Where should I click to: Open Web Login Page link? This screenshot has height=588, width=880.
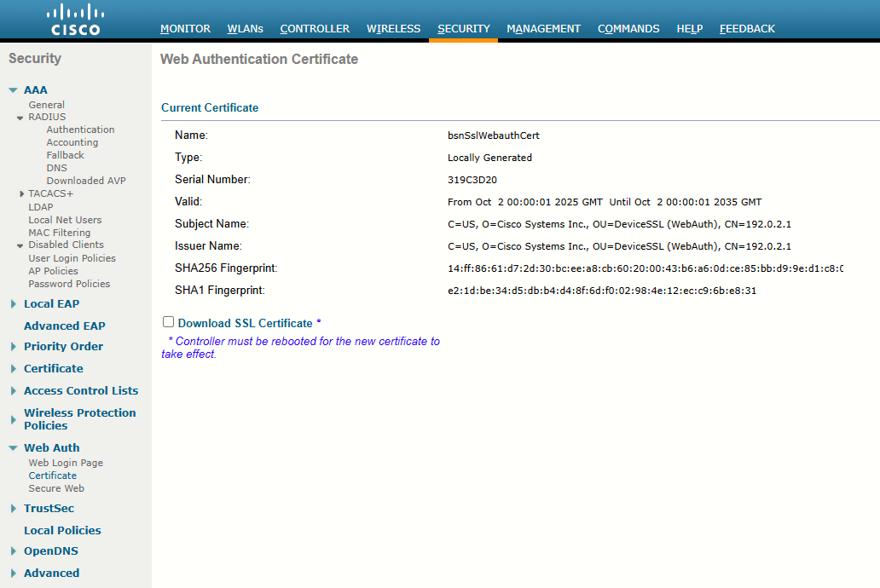pos(66,463)
